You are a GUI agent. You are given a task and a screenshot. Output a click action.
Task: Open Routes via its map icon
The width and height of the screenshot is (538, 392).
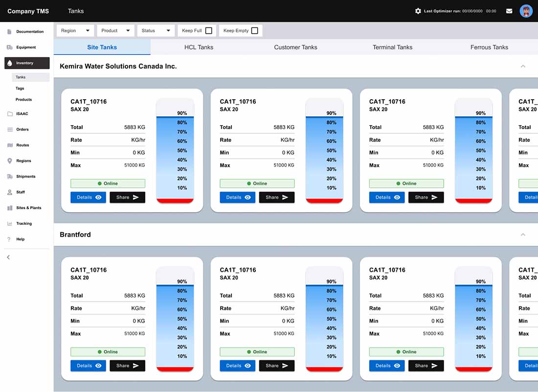click(x=10, y=145)
